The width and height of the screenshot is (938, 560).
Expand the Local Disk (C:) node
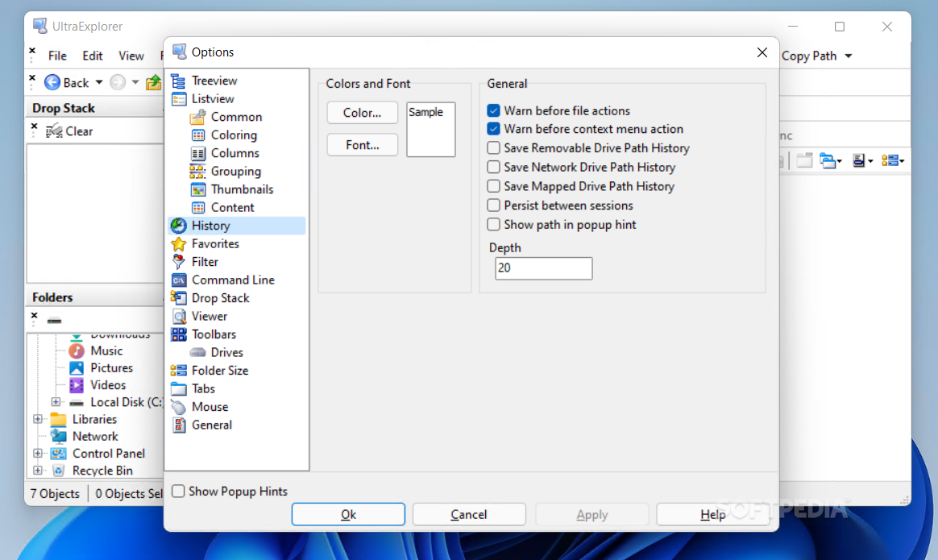coord(56,402)
